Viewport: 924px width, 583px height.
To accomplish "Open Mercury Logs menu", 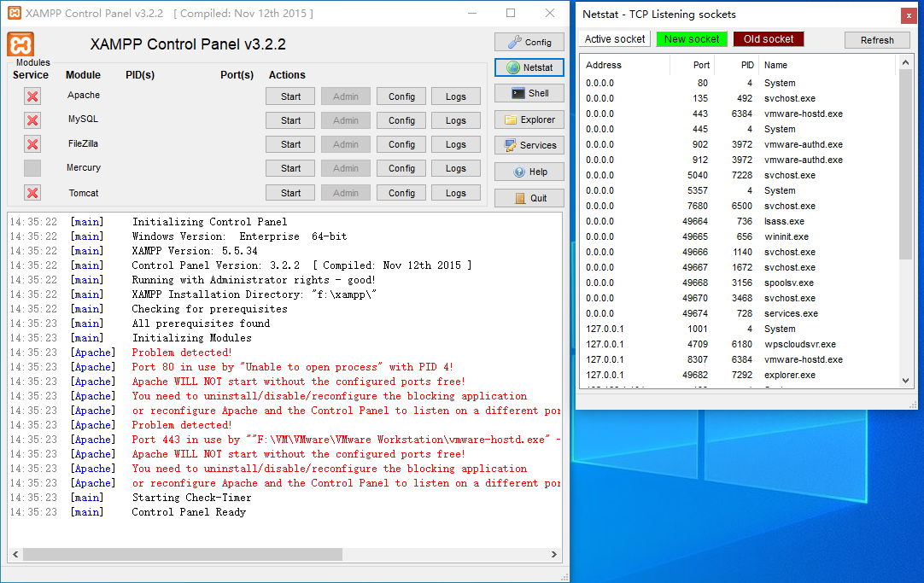I will coord(455,168).
